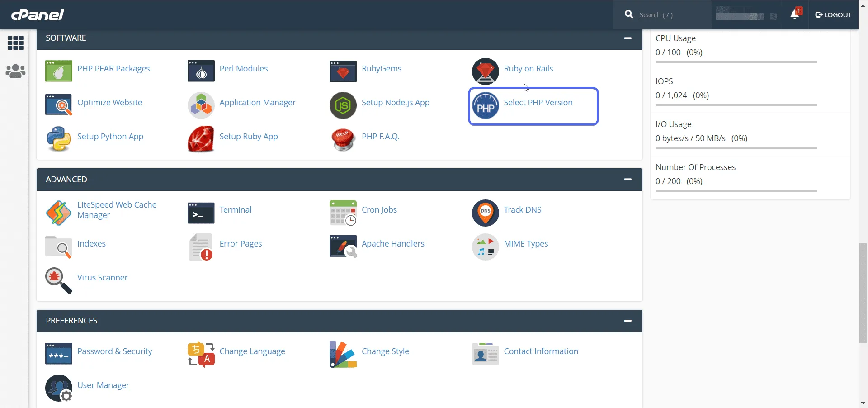This screenshot has height=408, width=868.
Task: Click the cPanel logo
Action: 38,15
